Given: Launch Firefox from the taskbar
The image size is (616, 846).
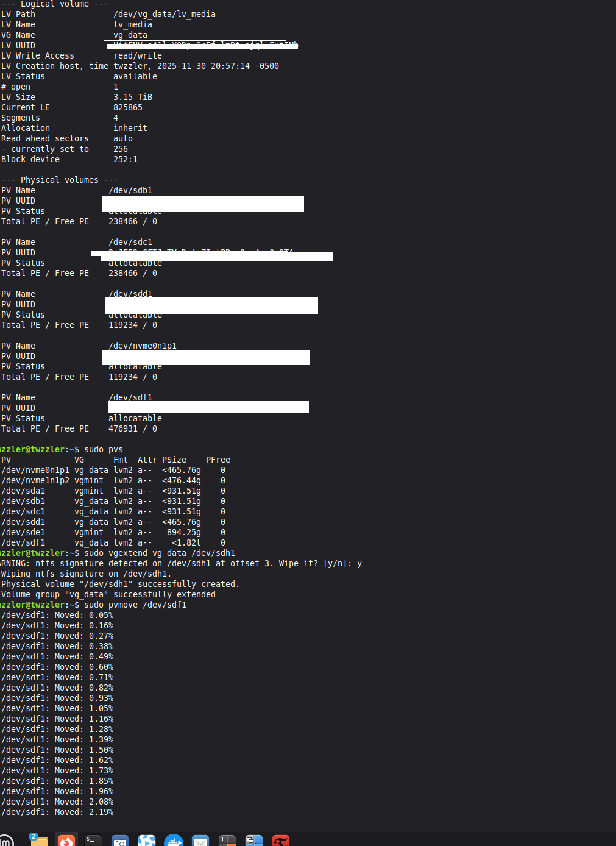Looking at the screenshot, I should 66,841.
